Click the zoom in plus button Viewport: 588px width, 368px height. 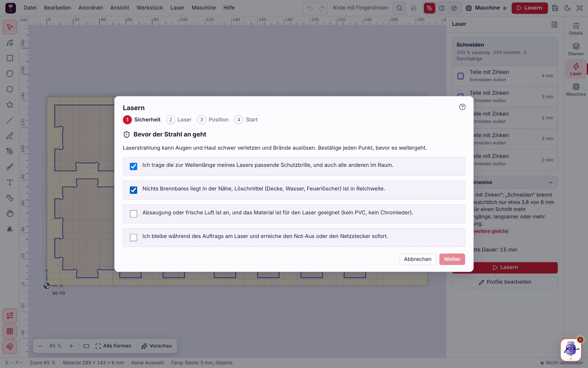coord(71,346)
